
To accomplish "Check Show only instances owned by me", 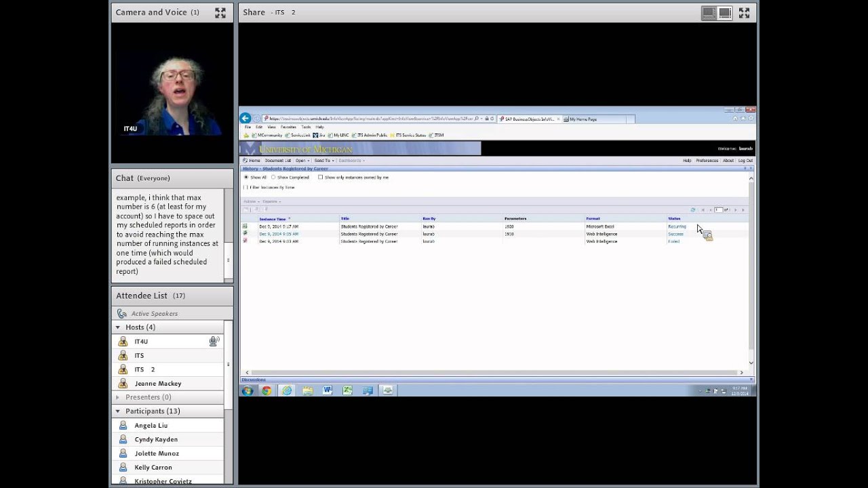I will [x=321, y=177].
